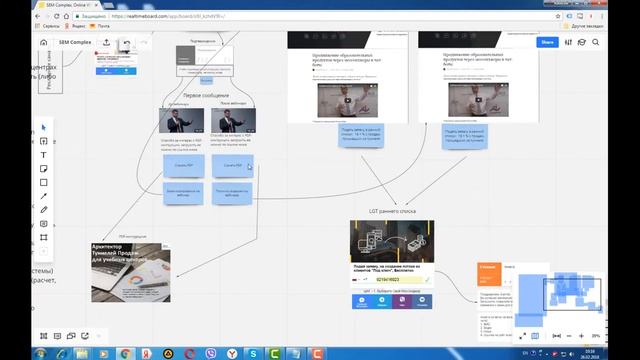The width and height of the screenshot is (640, 360).
Task: Undo the last action
Action: pos(127,42)
